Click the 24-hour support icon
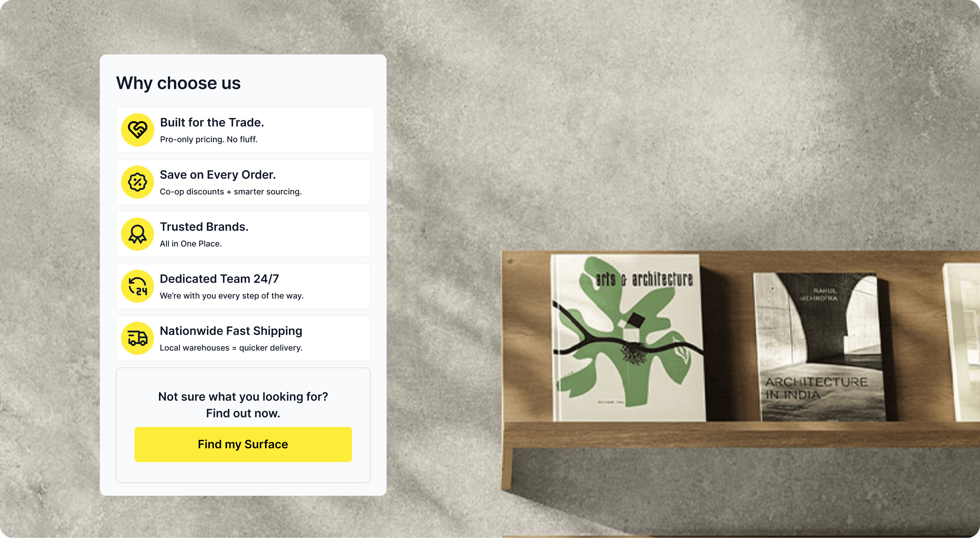Screen dimensions: 980x538 [137, 286]
